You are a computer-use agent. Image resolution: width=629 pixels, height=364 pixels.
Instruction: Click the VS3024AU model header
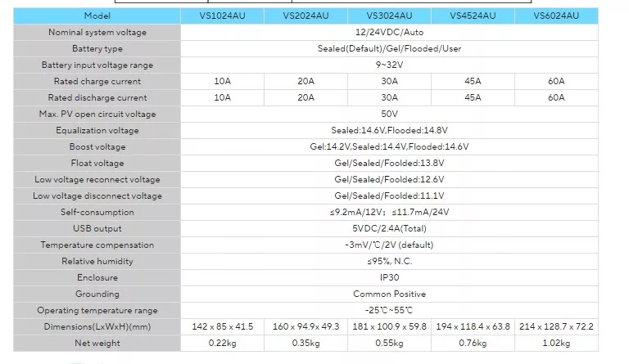(x=389, y=16)
